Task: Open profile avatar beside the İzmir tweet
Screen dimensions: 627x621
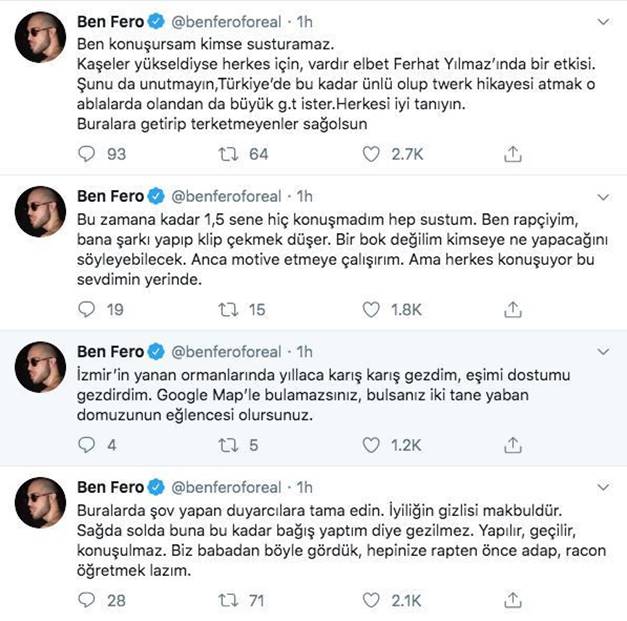Action: tap(40, 367)
